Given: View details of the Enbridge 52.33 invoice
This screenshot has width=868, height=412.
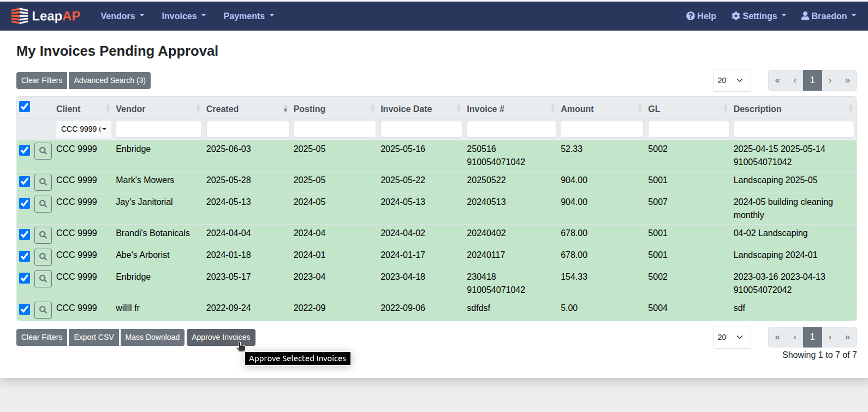Looking at the screenshot, I should click(x=43, y=151).
